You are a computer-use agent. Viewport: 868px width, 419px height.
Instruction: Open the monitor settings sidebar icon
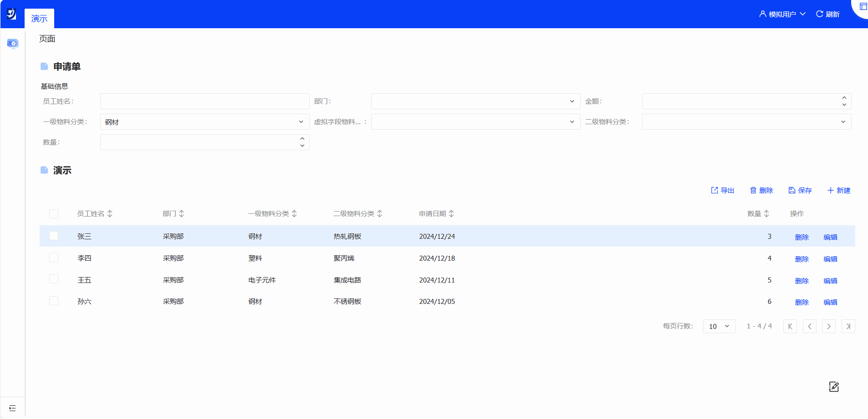click(x=13, y=44)
